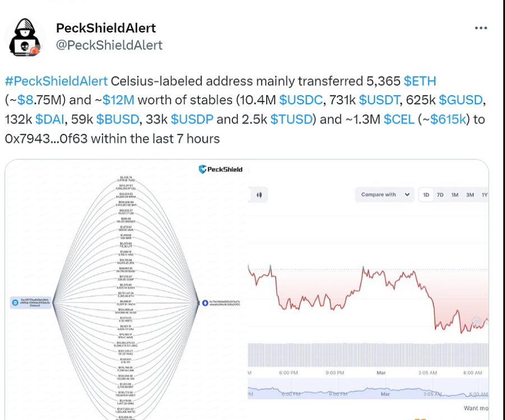Select the destination address Ethereum node

(205, 303)
